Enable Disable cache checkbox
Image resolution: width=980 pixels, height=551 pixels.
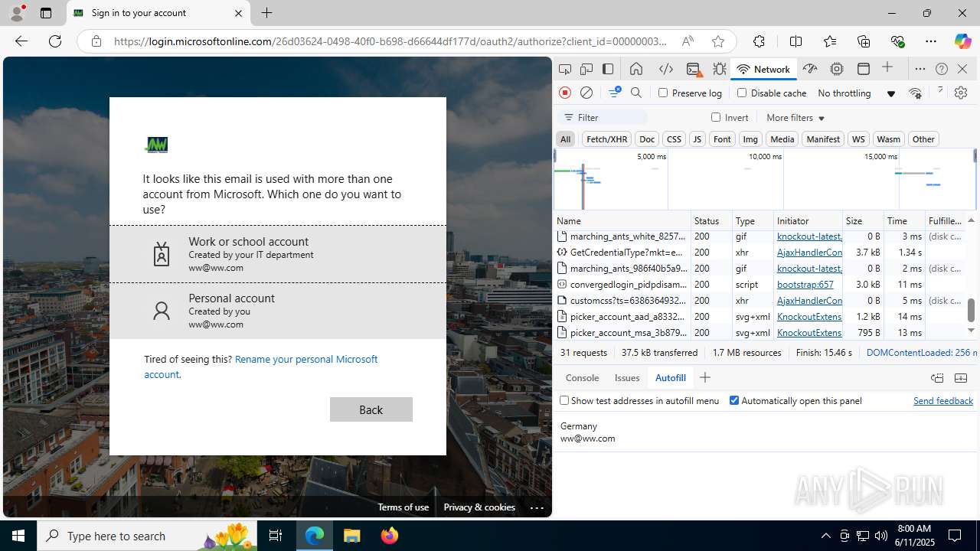coord(741,93)
